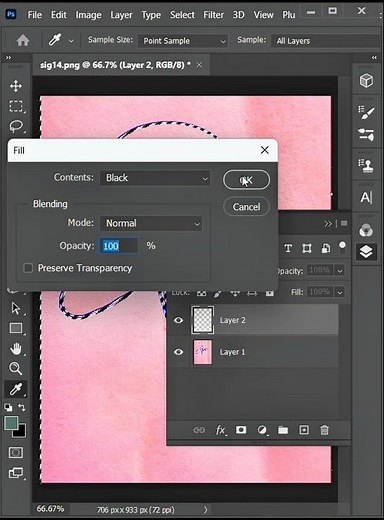The image size is (384, 520).
Task: Add a layer style fx icon
Action: pos(221,430)
